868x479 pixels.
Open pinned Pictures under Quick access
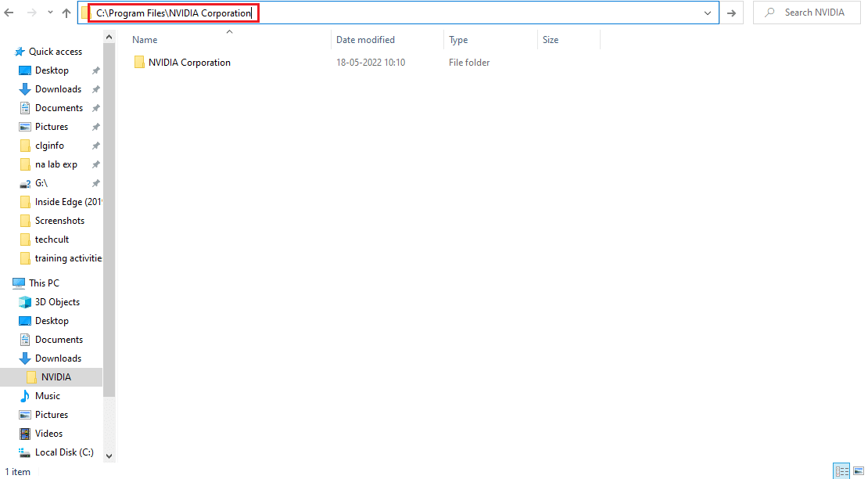click(x=52, y=127)
